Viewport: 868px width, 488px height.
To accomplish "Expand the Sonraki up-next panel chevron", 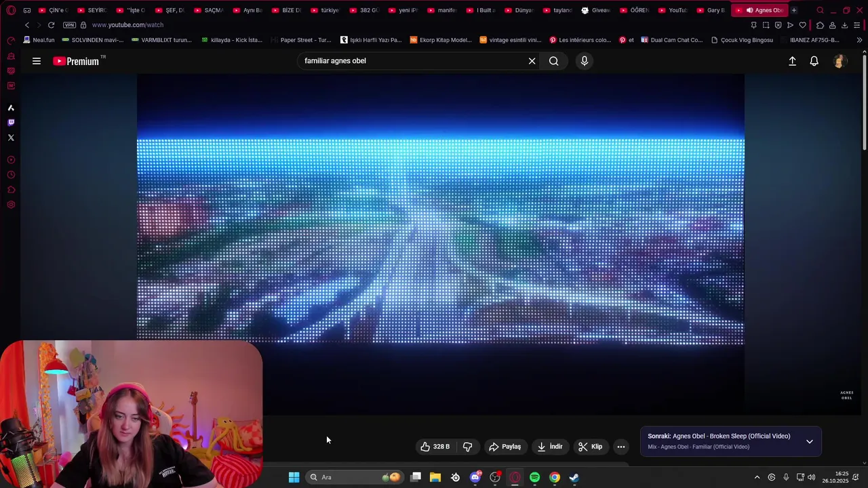I will 810,441.
